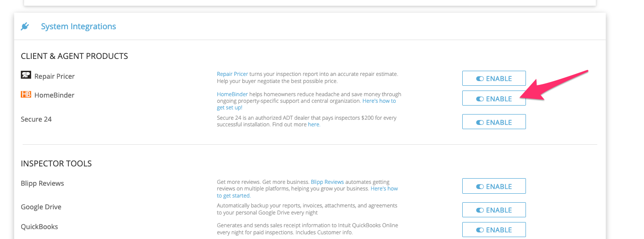The width and height of the screenshot is (644, 239).
Task: Enable the HomeBinder integration
Action: 494,99
